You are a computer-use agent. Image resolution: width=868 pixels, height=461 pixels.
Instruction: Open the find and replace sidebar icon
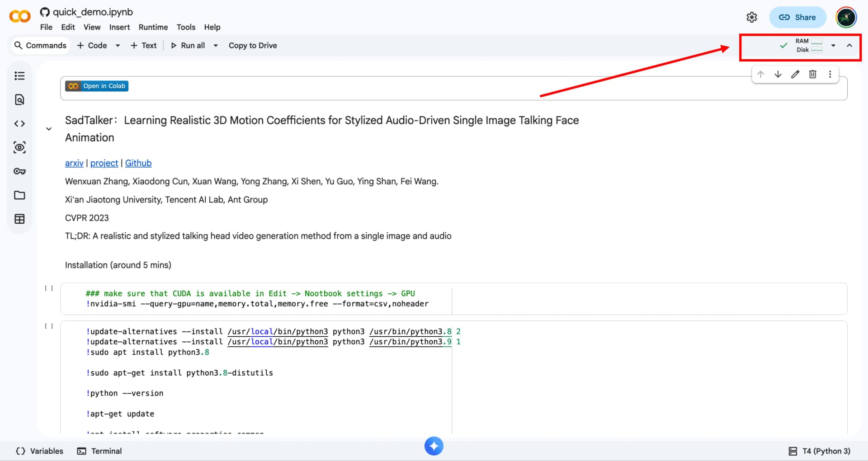(x=19, y=100)
